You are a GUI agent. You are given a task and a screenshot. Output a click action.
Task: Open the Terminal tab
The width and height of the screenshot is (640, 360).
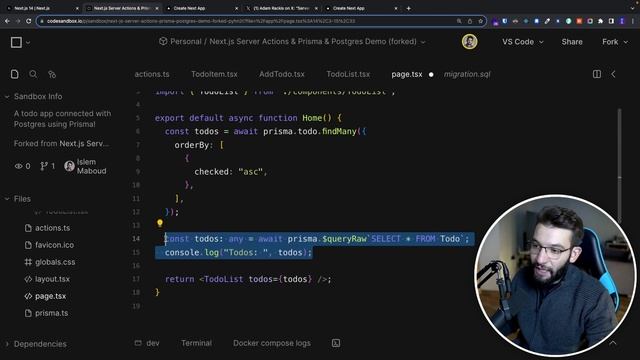pos(196,343)
